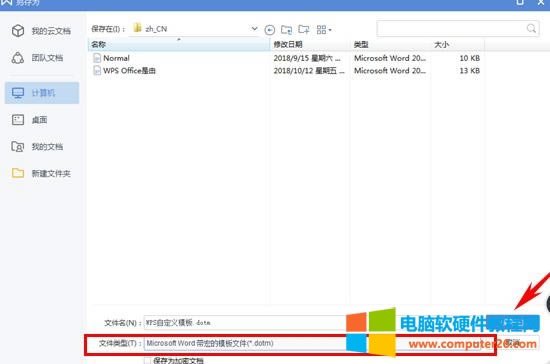
Task: Go up one folder level icon
Action: tap(287, 30)
